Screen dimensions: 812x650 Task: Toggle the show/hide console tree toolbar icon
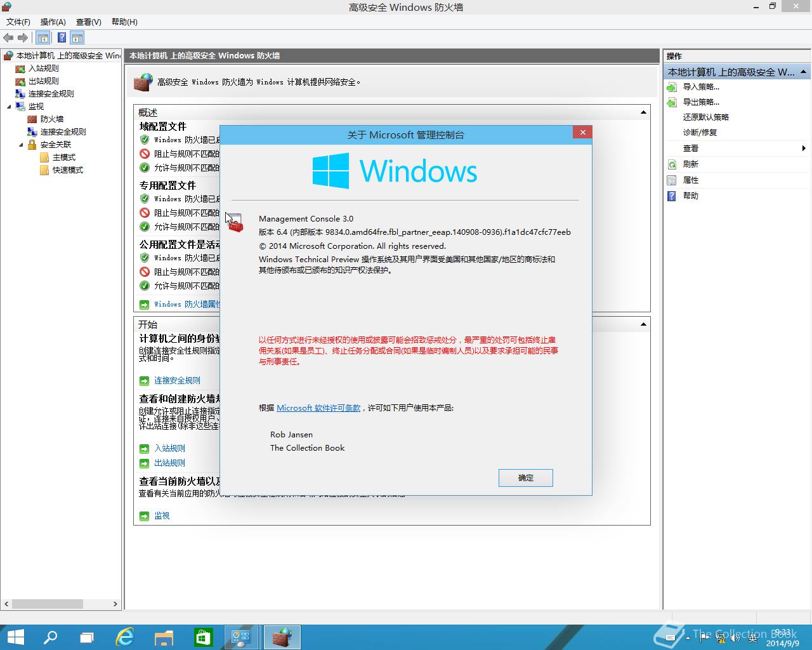coord(43,37)
